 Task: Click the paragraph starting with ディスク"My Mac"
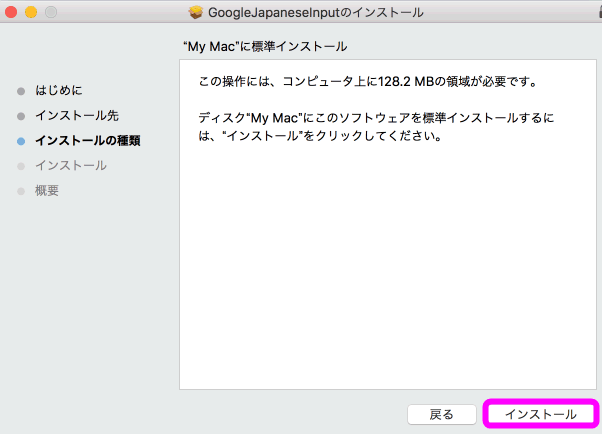point(375,127)
